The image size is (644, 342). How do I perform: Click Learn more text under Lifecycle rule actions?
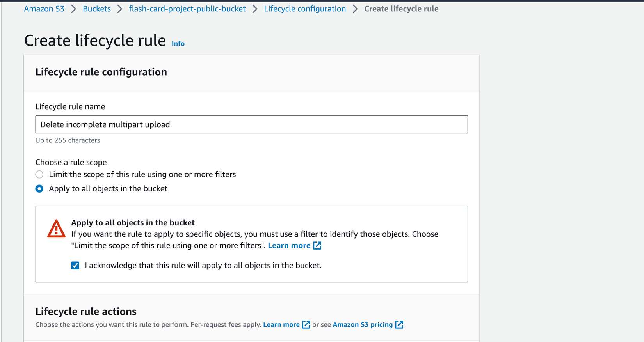coord(281,324)
